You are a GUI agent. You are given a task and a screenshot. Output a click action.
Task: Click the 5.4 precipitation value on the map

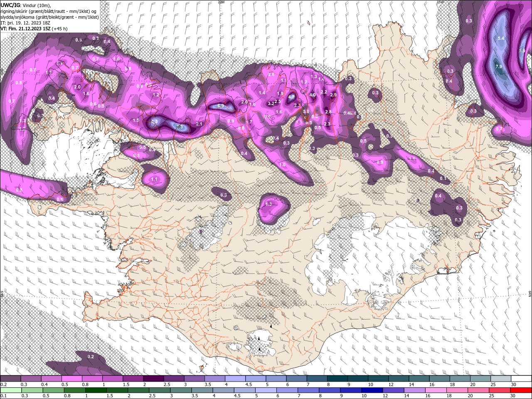[x=501, y=38]
